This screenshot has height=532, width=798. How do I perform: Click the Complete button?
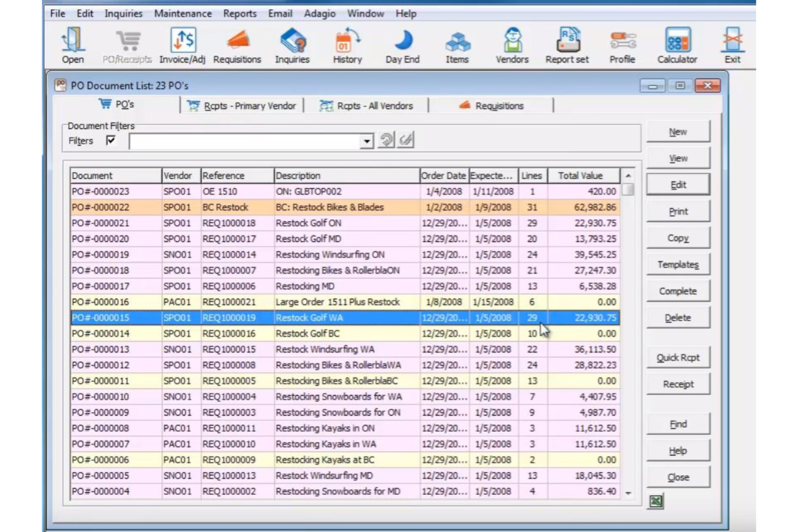point(678,291)
